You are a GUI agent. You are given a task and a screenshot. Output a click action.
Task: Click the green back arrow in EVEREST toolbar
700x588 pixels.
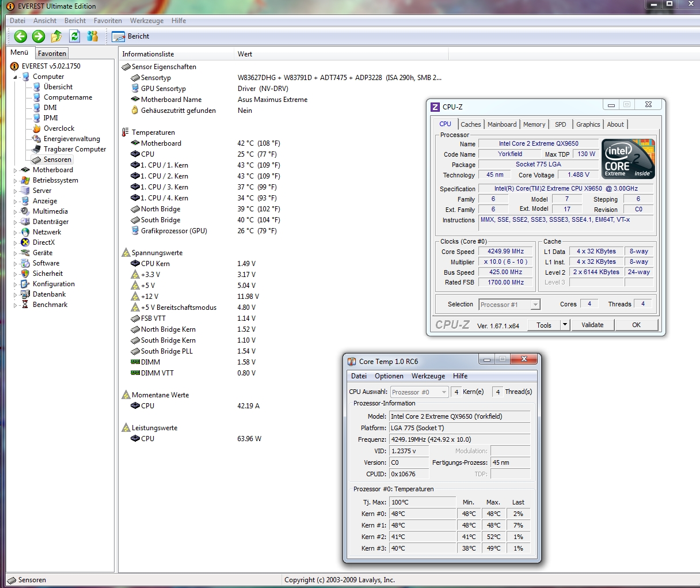coord(21,36)
